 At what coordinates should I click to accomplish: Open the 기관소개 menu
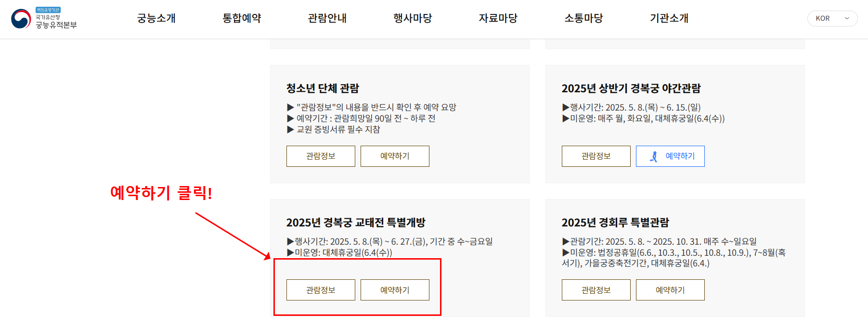pos(668,18)
